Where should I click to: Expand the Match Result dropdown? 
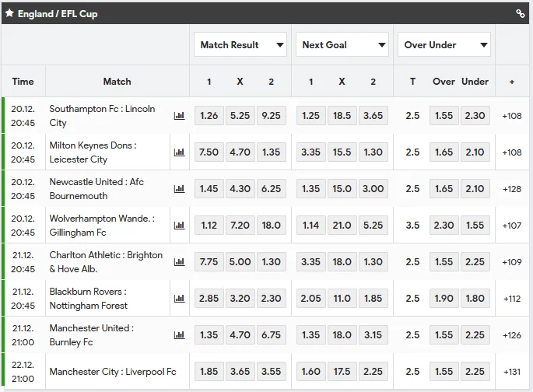[240, 45]
